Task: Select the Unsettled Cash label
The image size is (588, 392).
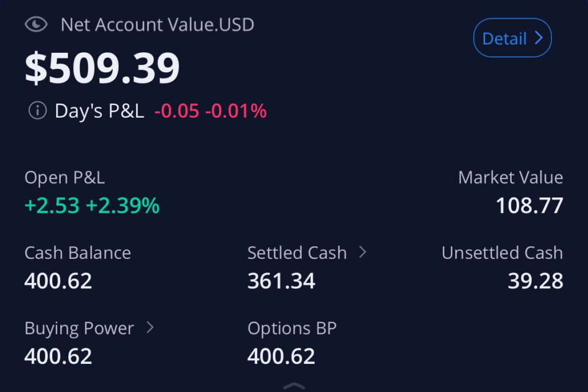Action: pos(502,253)
